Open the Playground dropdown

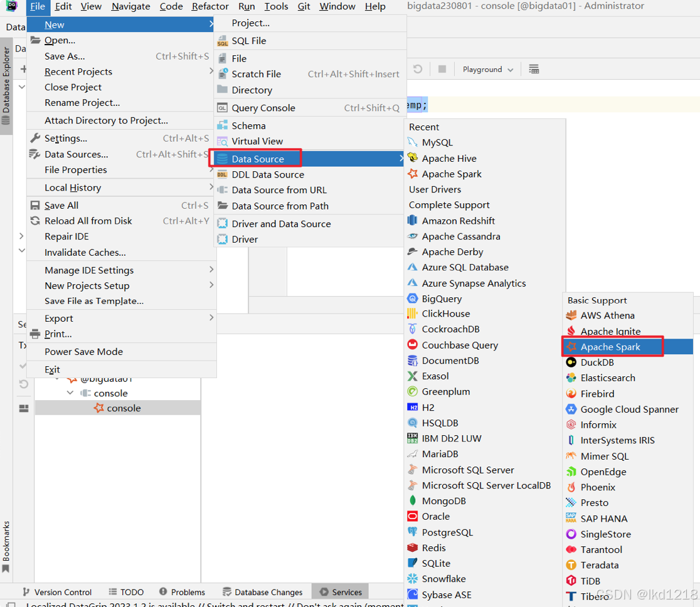pyautogui.click(x=487, y=70)
